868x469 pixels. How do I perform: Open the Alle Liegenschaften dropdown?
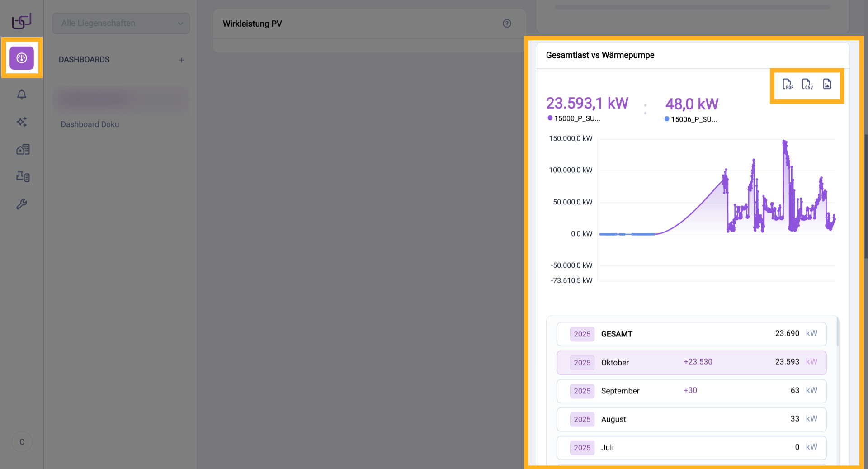pyautogui.click(x=121, y=23)
